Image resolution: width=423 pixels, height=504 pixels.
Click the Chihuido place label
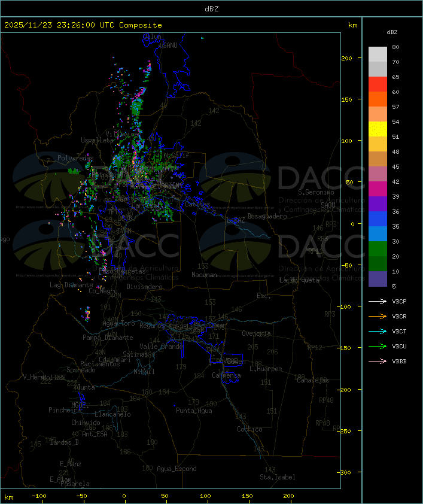pos(86,423)
